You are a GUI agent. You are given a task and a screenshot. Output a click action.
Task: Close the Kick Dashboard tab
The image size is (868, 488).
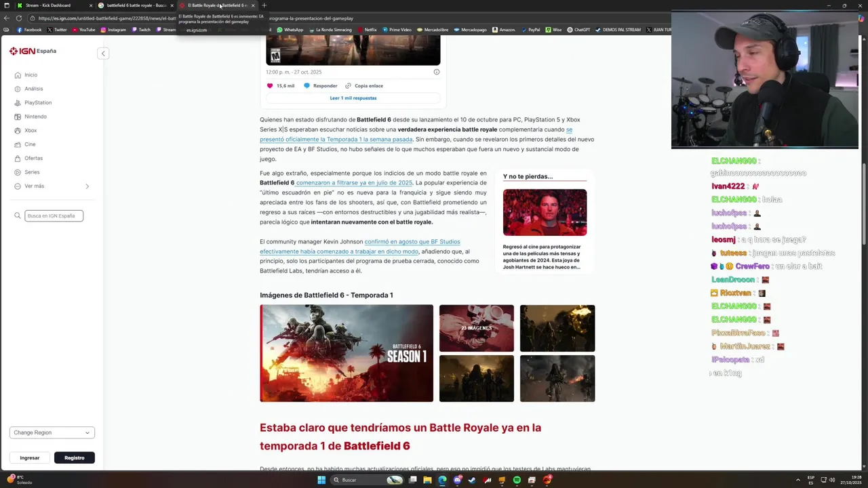click(91, 5)
